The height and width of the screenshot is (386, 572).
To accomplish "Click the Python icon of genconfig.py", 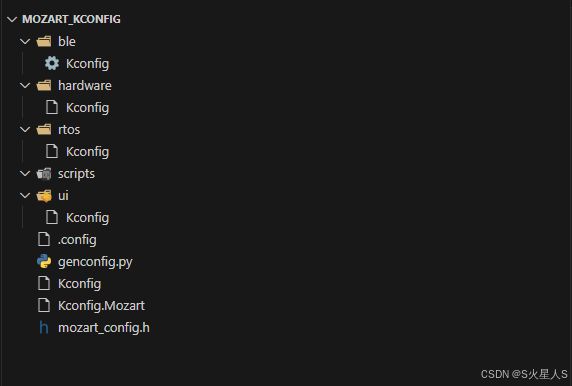I will pyautogui.click(x=44, y=262).
